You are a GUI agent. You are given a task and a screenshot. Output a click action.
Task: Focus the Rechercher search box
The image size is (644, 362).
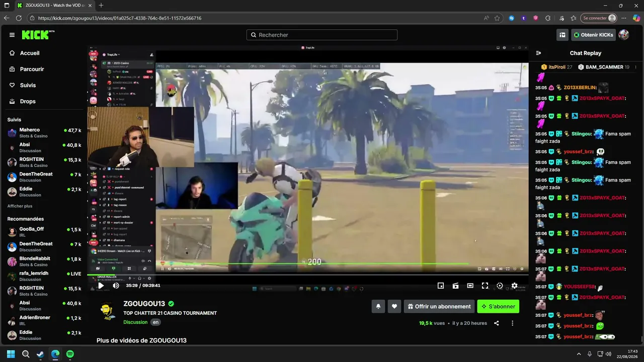[x=322, y=35]
